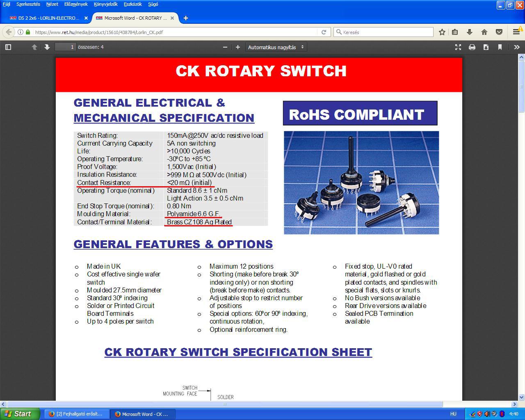Show bookmarks list in Firefox
The height and width of the screenshot is (420, 525).
pos(455,32)
